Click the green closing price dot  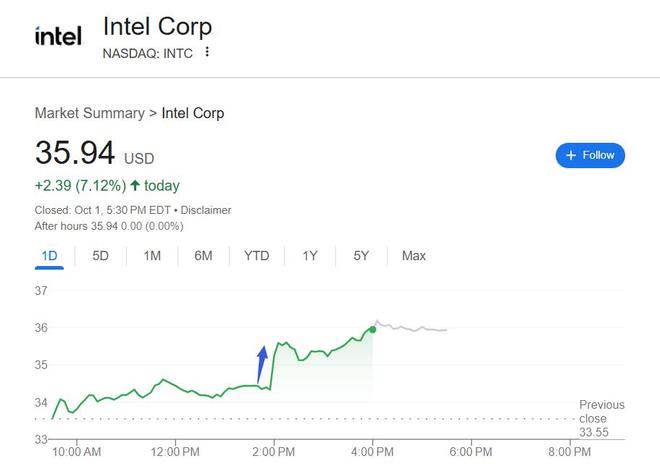point(373,328)
